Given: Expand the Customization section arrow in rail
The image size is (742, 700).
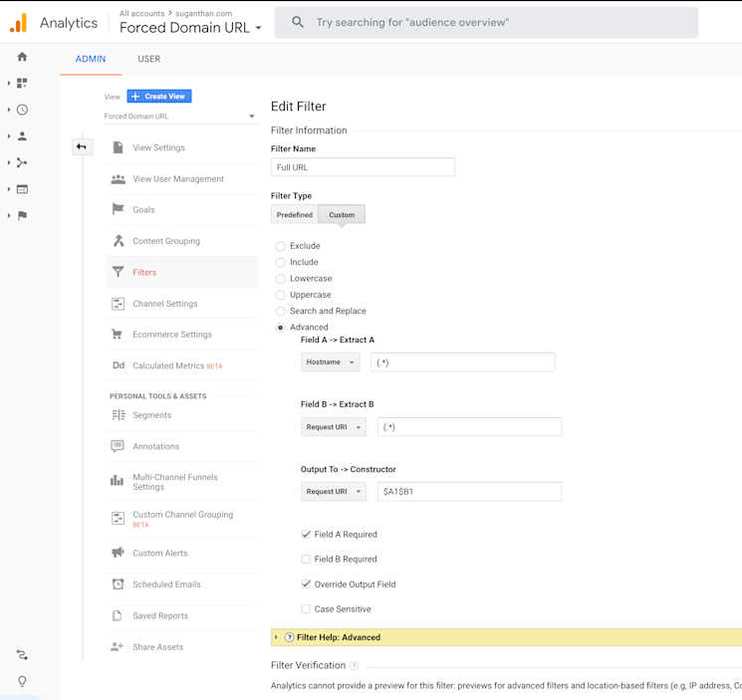Looking at the screenshot, I should tap(9, 84).
